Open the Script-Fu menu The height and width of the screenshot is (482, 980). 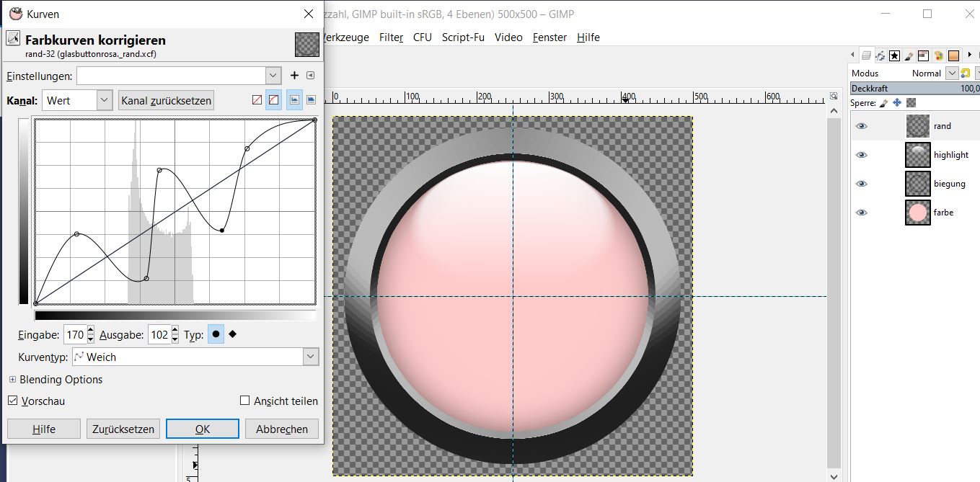(x=463, y=37)
